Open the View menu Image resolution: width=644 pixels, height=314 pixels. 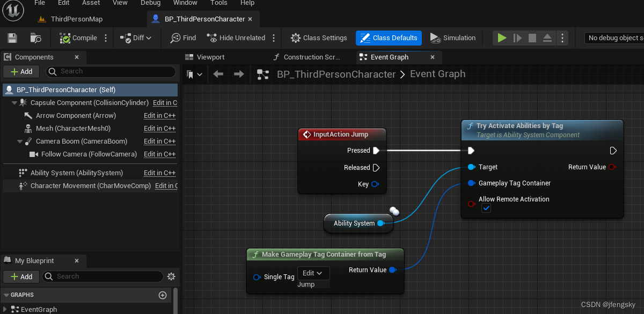tap(120, 3)
